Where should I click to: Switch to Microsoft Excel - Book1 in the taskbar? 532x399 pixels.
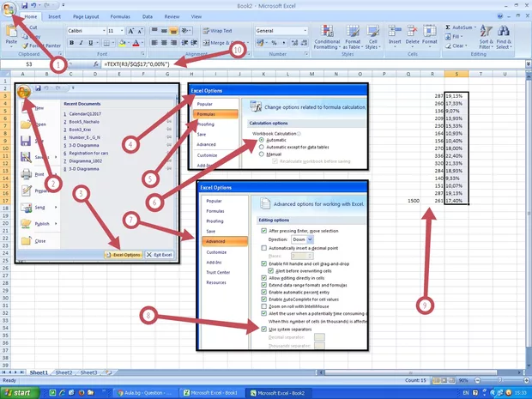[212, 393]
